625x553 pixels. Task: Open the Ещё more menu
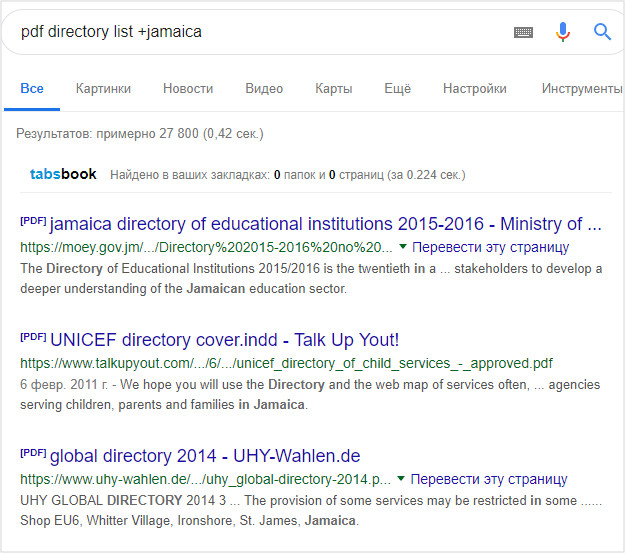coord(397,89)
